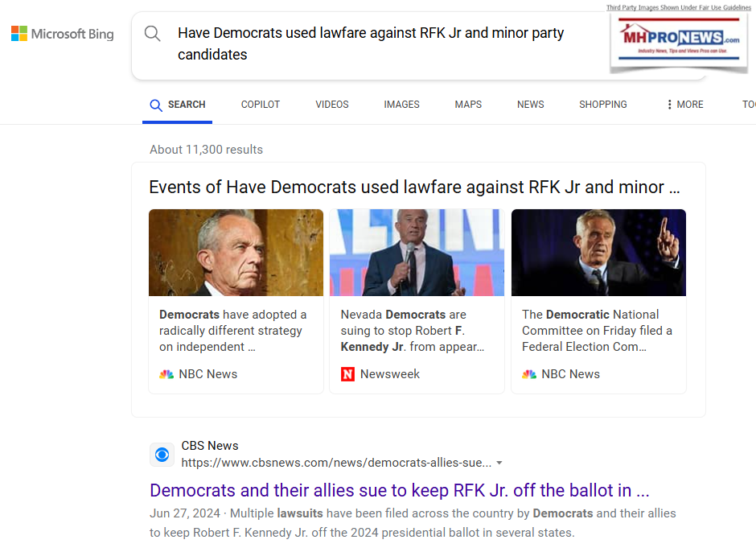Switch to the Videos tab

coord(332,105)
